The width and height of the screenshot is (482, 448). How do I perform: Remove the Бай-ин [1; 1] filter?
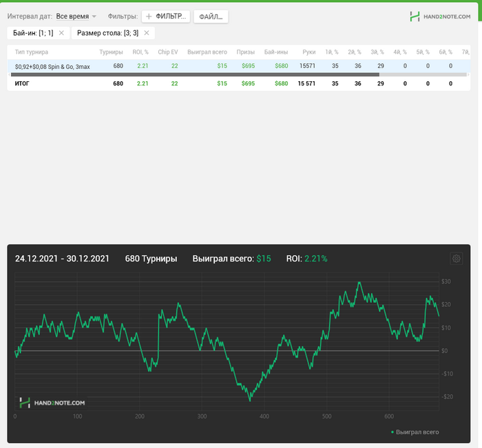tap(61, 33)
